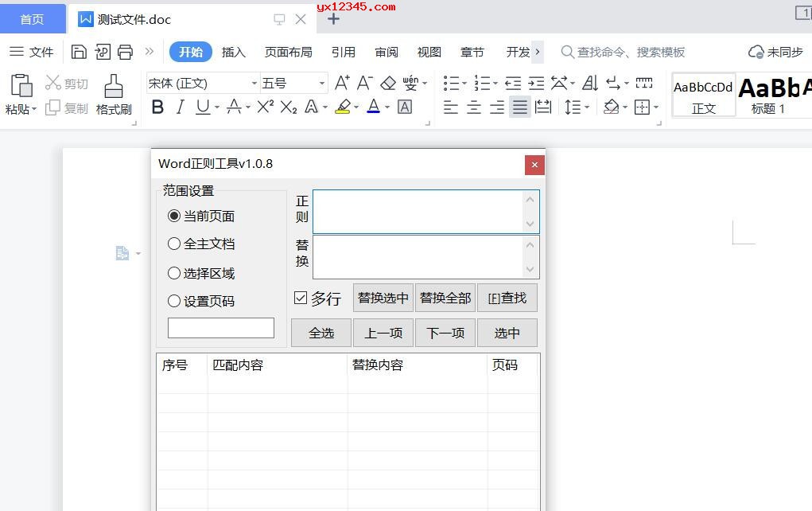
Task: Select the 全主文档 radio option
Action: 174,244
